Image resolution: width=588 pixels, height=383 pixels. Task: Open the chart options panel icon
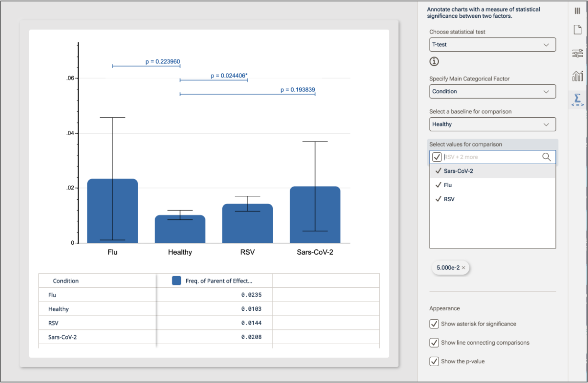(x=577, y=76)
